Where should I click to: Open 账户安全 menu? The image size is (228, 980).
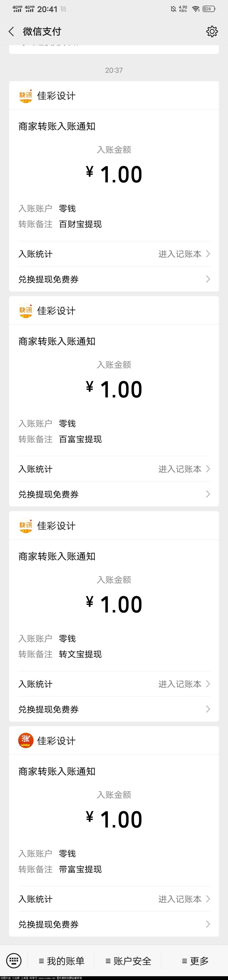pyautogui.click(x=128, y=961)
